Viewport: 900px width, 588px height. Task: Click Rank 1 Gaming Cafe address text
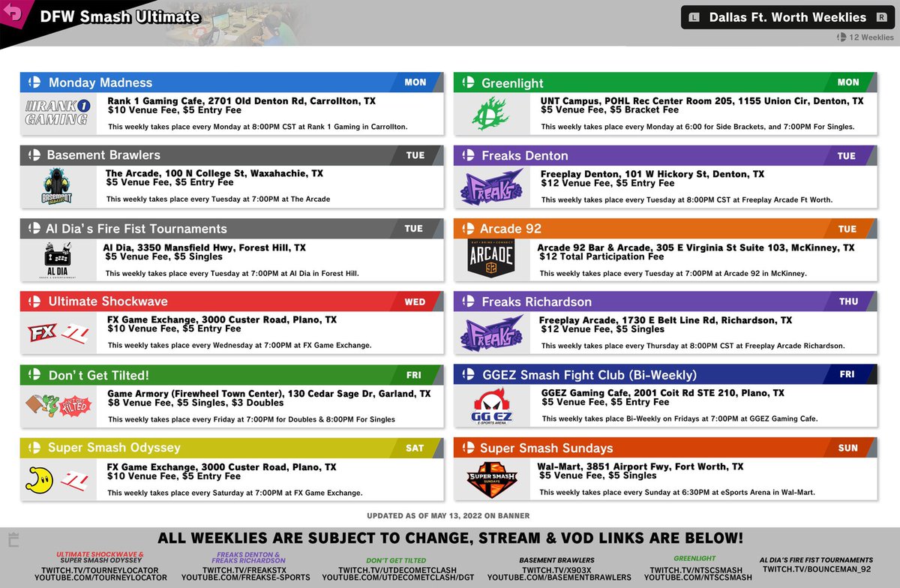click(x=241, y=101)
